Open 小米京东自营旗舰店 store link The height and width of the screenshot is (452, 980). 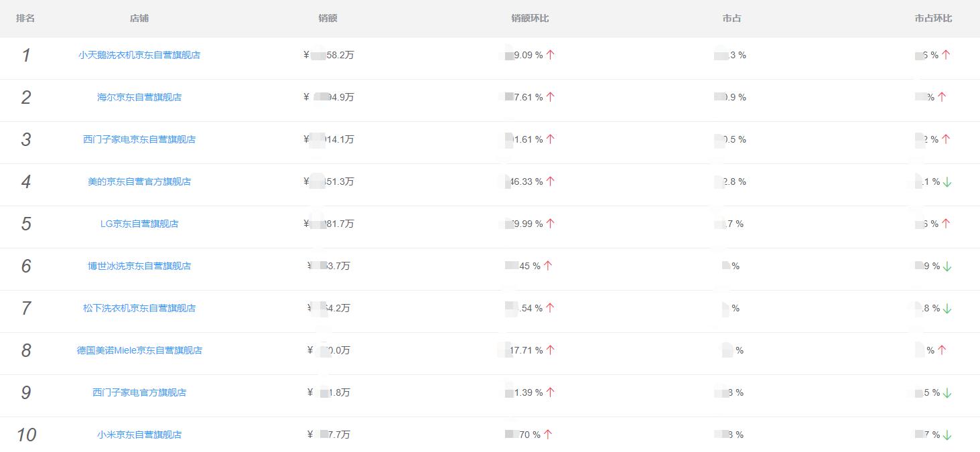(x=139, y=435)
